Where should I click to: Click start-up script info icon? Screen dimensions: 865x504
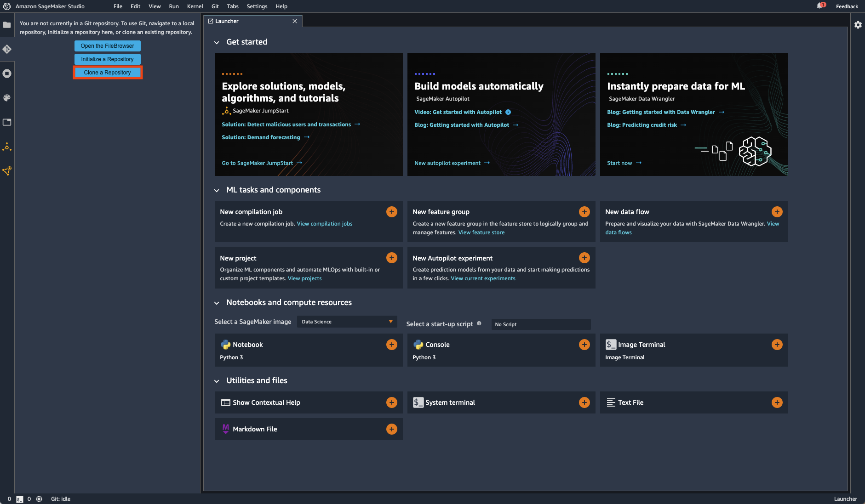479,323
